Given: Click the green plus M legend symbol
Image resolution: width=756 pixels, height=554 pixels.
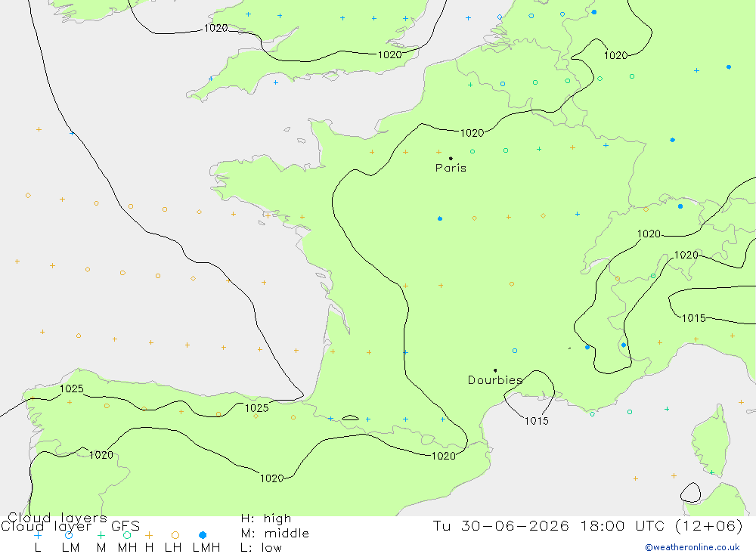Looking at the screenshot, I should tap(101, 535).
